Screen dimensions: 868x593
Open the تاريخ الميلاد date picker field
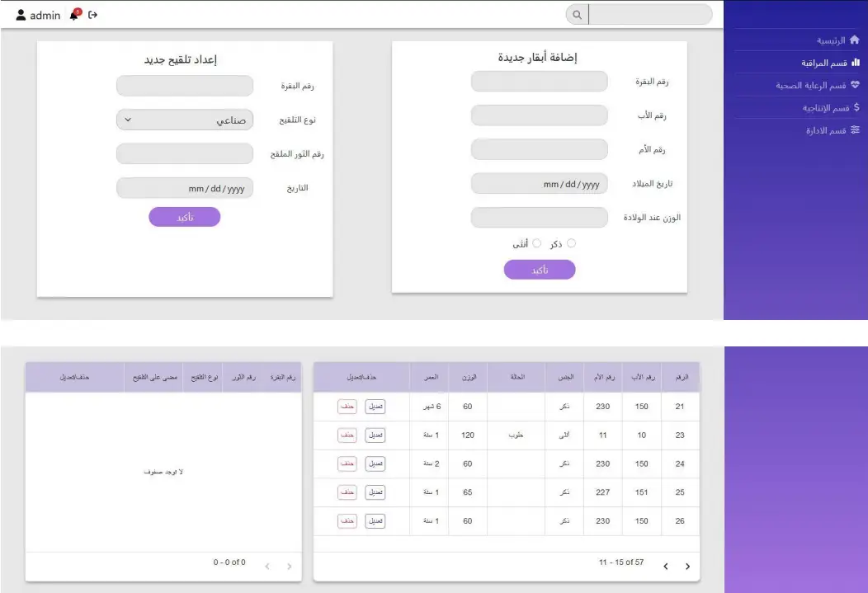[x=539, y=182]
